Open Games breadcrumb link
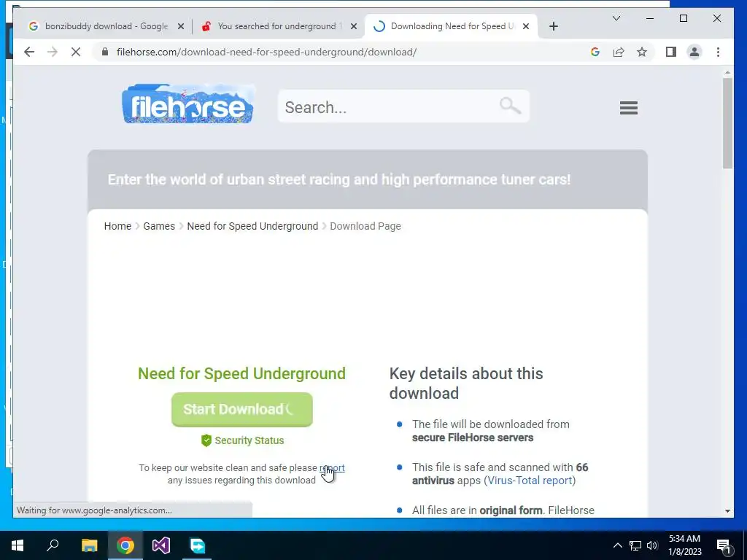This screenshot has width=747, height=560. (x=159, y=226)
